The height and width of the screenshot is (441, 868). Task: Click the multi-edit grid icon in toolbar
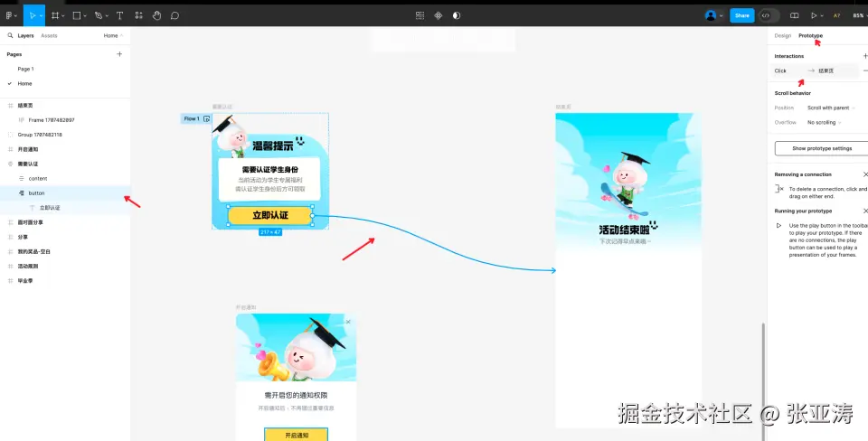420,15
